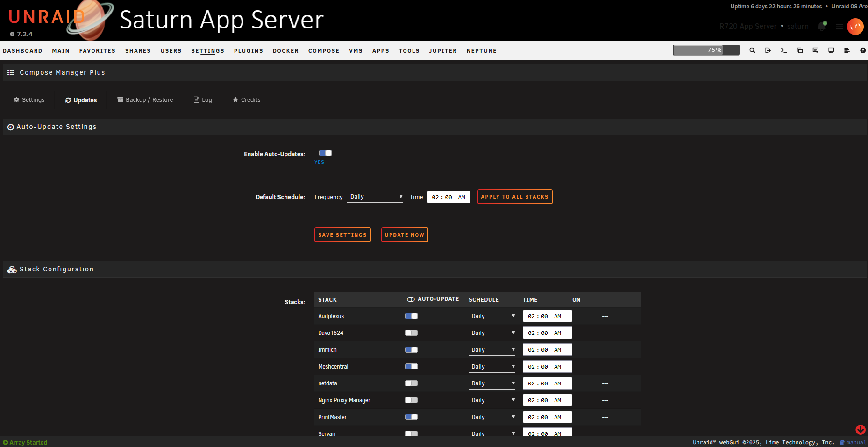Enable auto-update for Nginx Proxy Manager
The width and height of the screenshot is (868, 447).
[x=411, y=400]
